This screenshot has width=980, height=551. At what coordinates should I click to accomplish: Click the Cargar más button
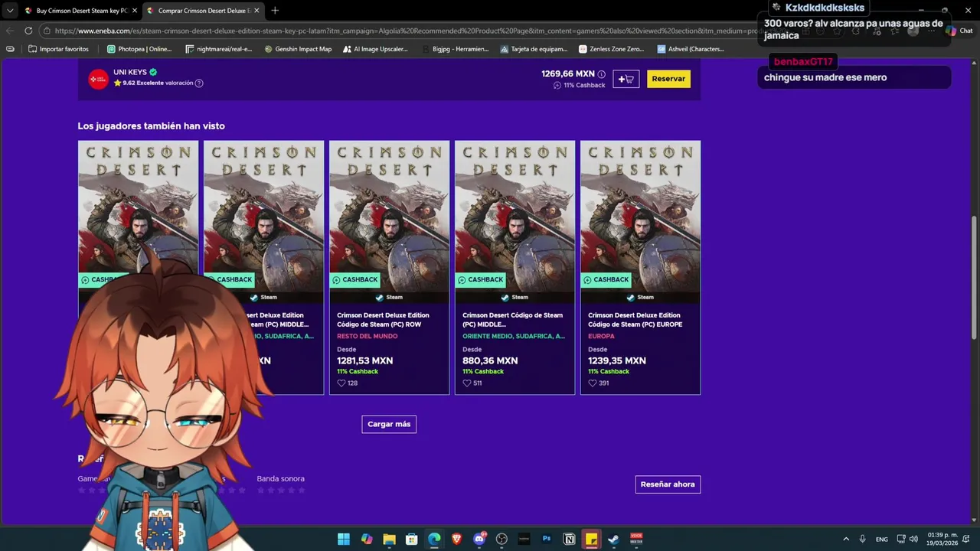[x=389, y=424]
